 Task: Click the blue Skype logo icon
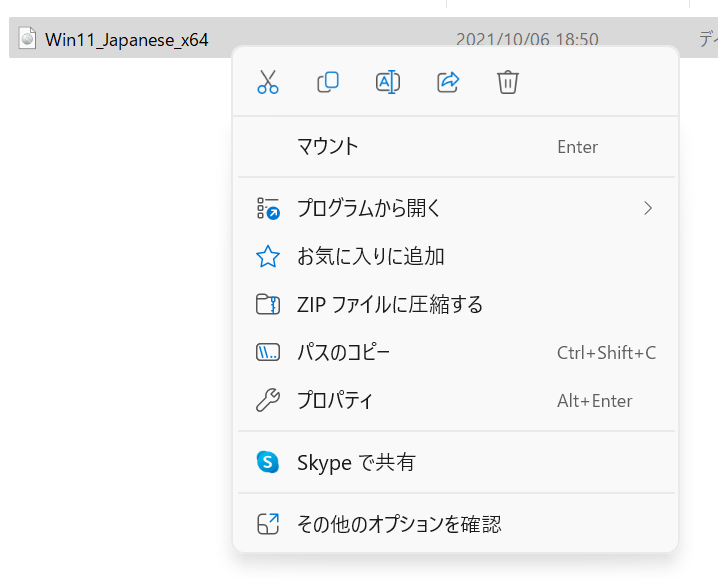pyautogui.click(x=268, y=462)
